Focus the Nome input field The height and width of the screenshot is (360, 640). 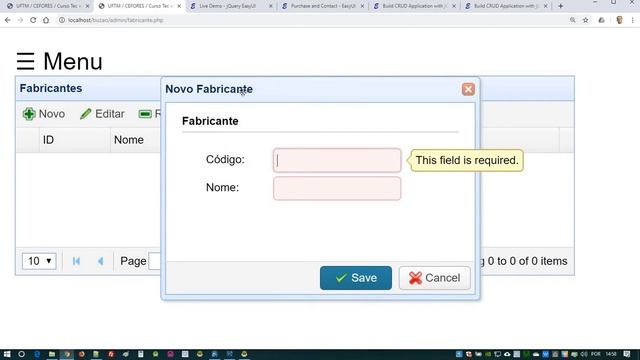[x=337, y=188]
